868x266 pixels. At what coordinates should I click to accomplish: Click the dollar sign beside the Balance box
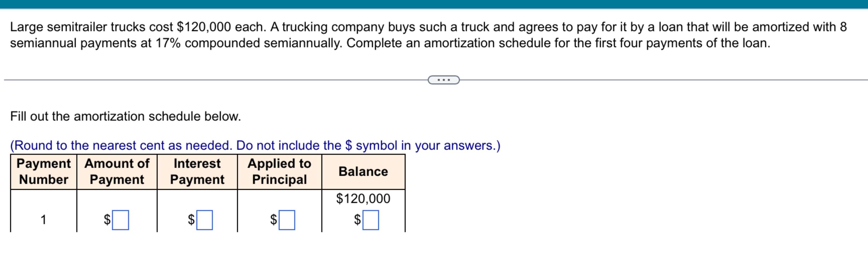click(357, 220)
